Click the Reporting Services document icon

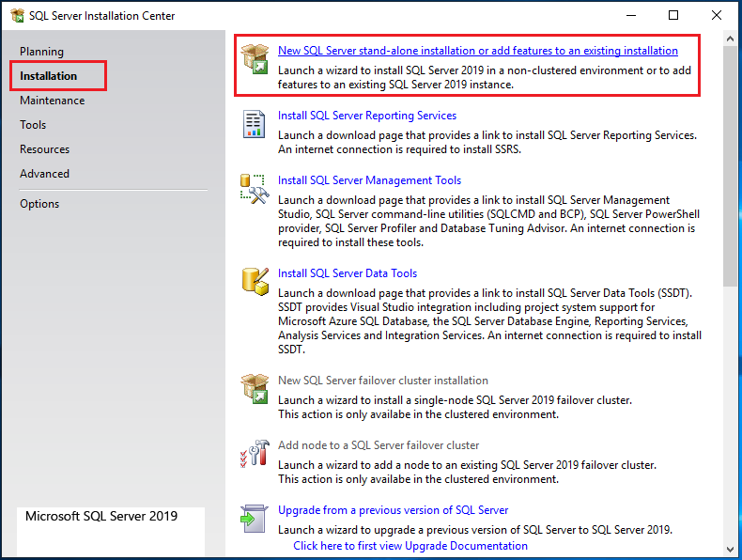[x=255, y=124]
